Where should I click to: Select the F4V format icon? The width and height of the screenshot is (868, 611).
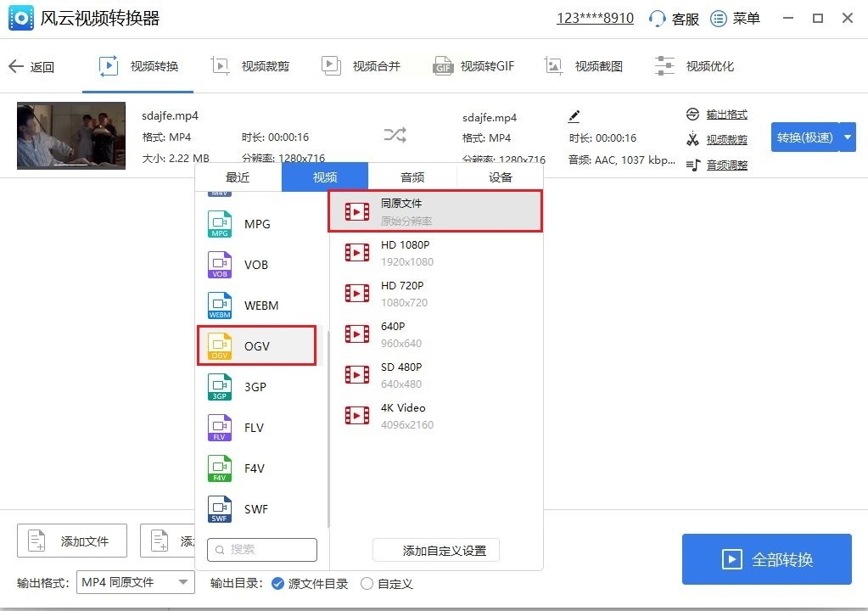pyautogui.click(x=220, y=468)
